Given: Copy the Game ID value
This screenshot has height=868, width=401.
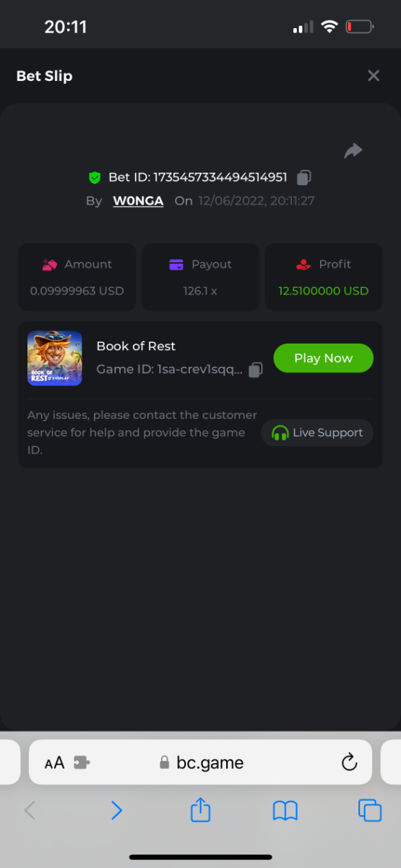Looking at the screenshot, I should 255,370.
